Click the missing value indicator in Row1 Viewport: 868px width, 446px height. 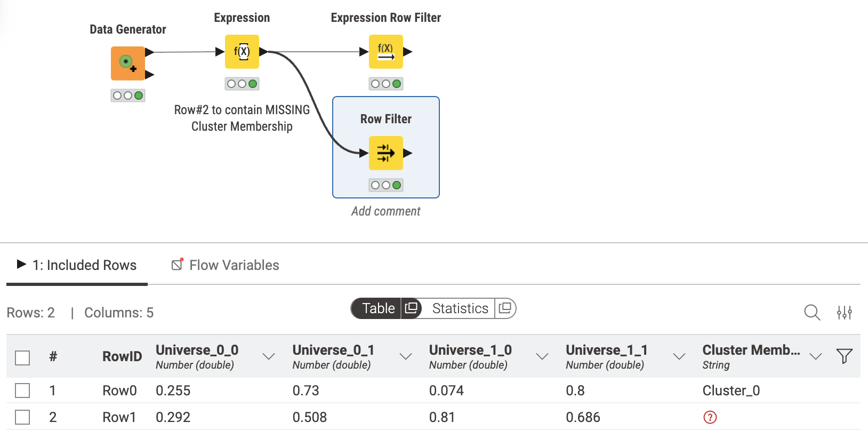coord(710,417)
